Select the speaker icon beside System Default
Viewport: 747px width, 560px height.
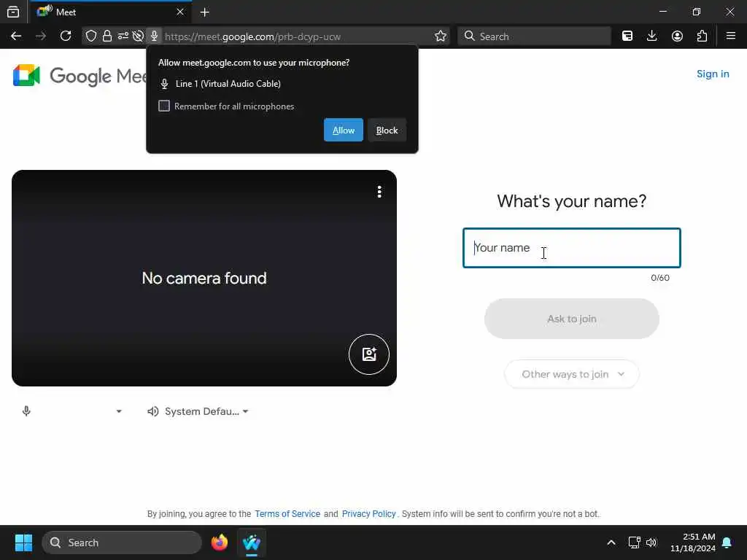152,411
